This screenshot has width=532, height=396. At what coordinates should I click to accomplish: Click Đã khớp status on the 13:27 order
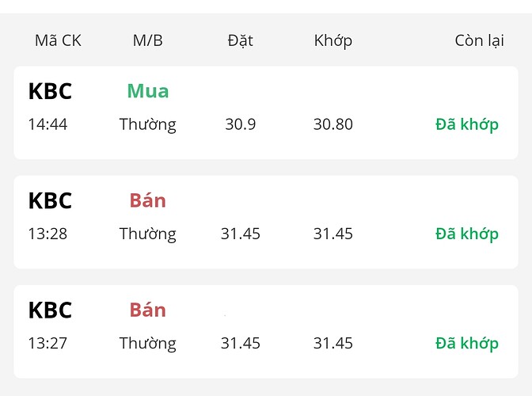[x=467, y=343]
